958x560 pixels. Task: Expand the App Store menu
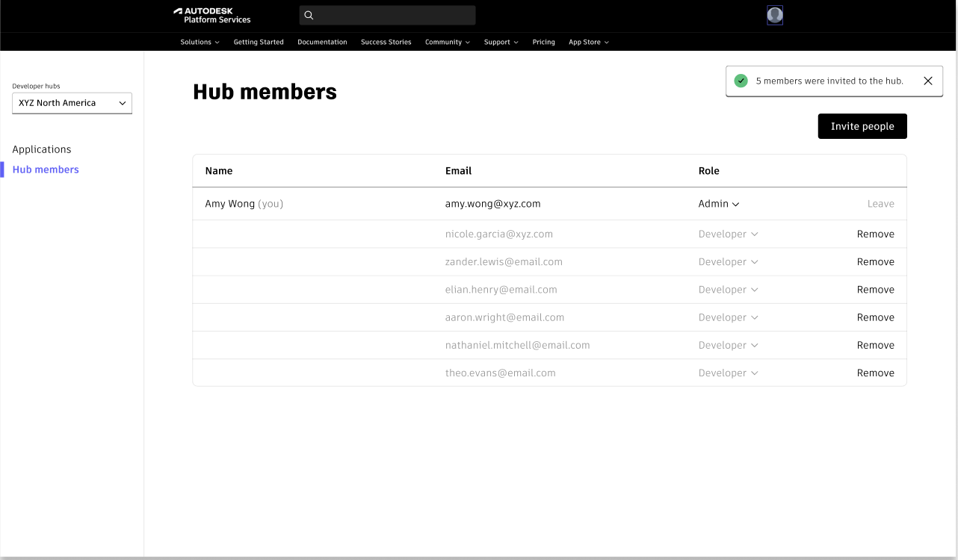click(x=588, y=43)
